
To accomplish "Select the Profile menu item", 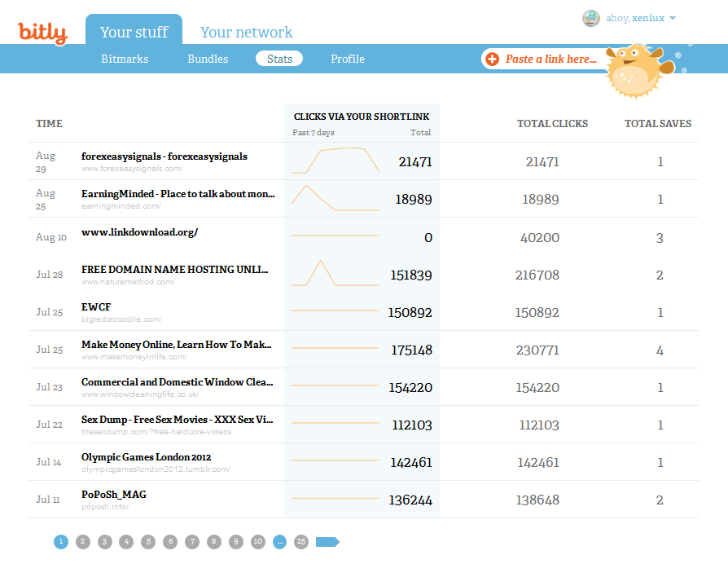I will pos(348,59).
